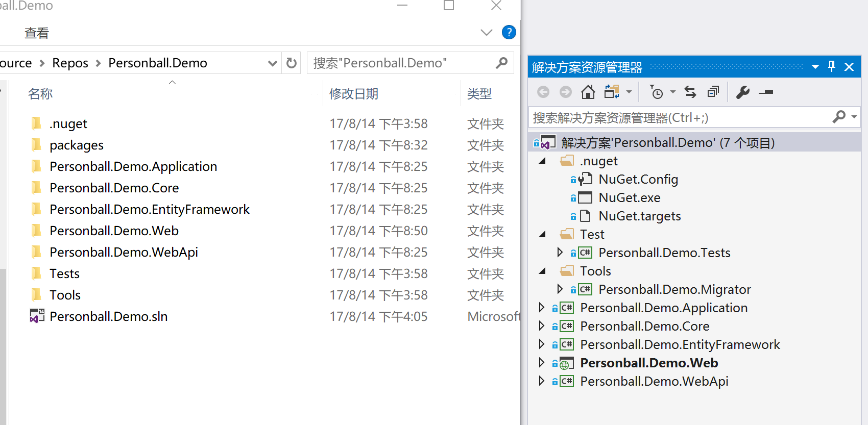Select Personball.Demo.Core folder in File Explorer

114,188
